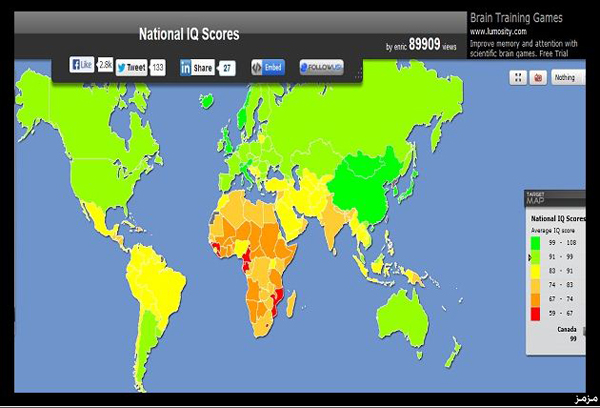Click the Facebook like count 2.8k
Image resolution: width=600 pixels, height=408 pixels.
[x=104, y=65]
